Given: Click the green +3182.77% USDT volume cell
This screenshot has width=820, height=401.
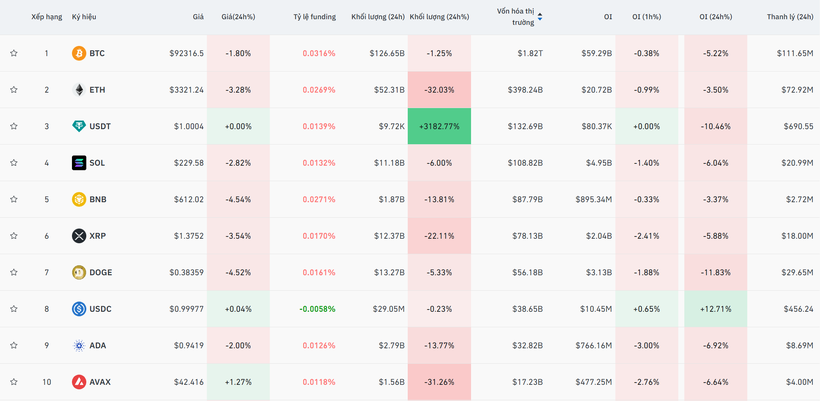Looking at the screenshot, I should pos(439,126).
